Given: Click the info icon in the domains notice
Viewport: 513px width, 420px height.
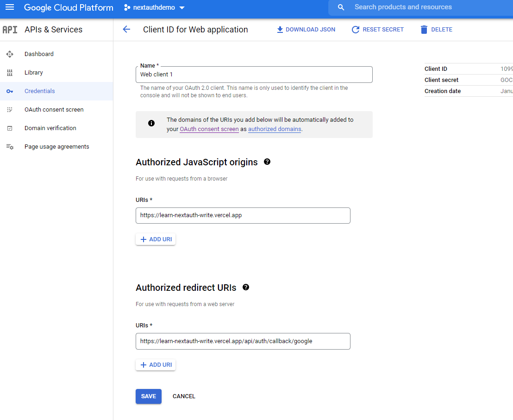Looking at the screenshot, I should click(151, 122).
